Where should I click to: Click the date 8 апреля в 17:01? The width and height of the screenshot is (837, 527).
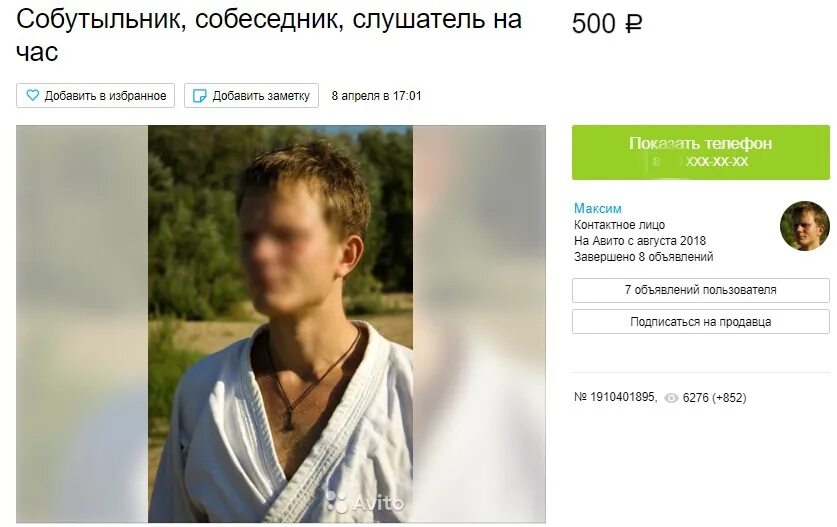(x=376, y=96)
